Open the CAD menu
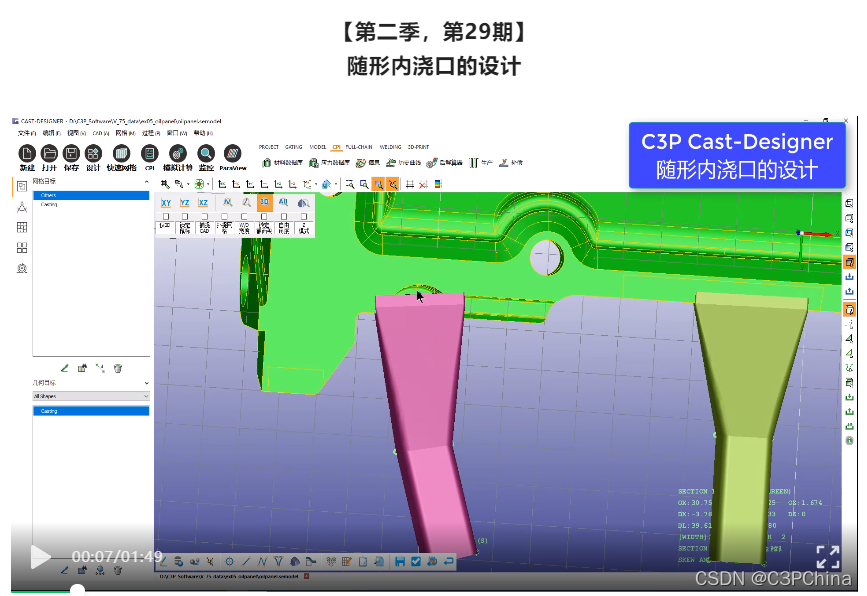The image size is (867, 596). [100, 133]
